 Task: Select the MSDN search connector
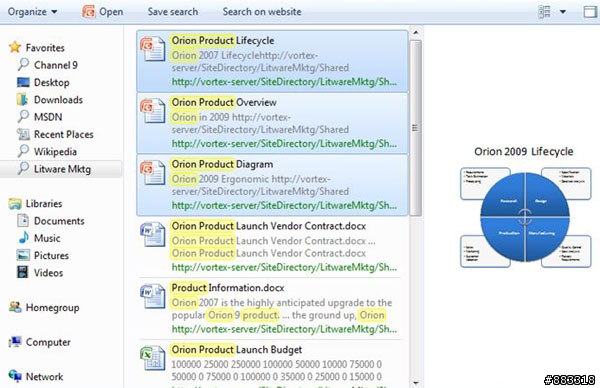[48, 117]
